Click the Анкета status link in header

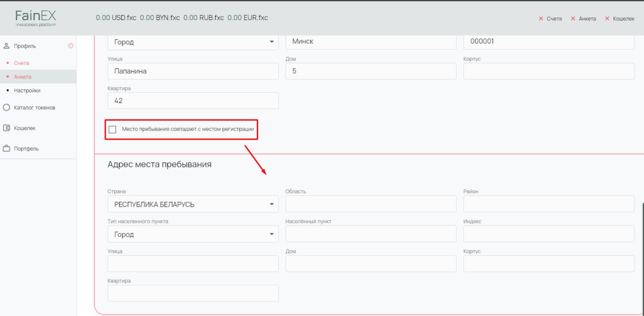(x=587, y=19)
